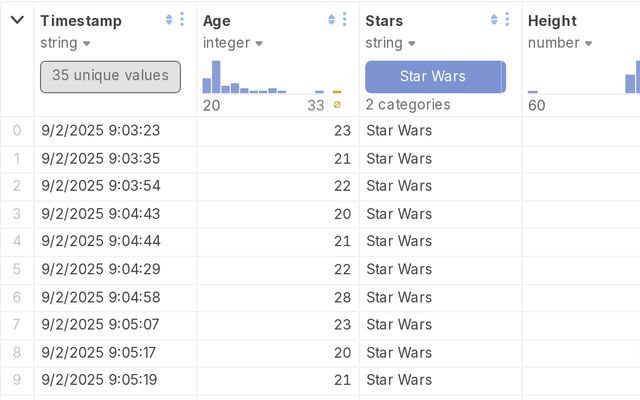
Task: Open Timestamp column options menu
Action: [181, 20]
